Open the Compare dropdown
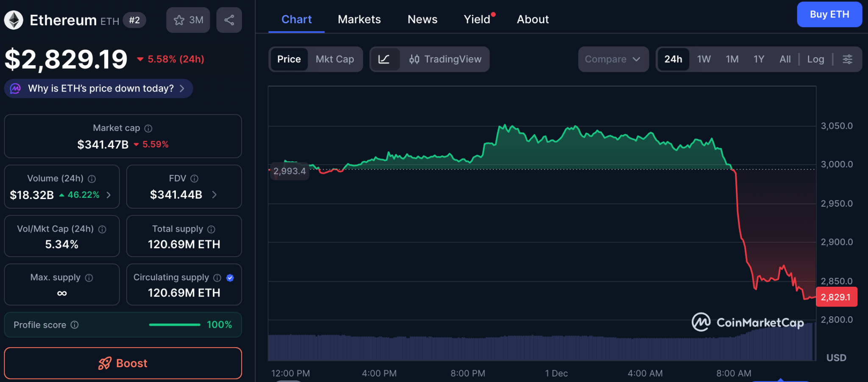Viewport: 868px width, 382px height. click(613, 59)
